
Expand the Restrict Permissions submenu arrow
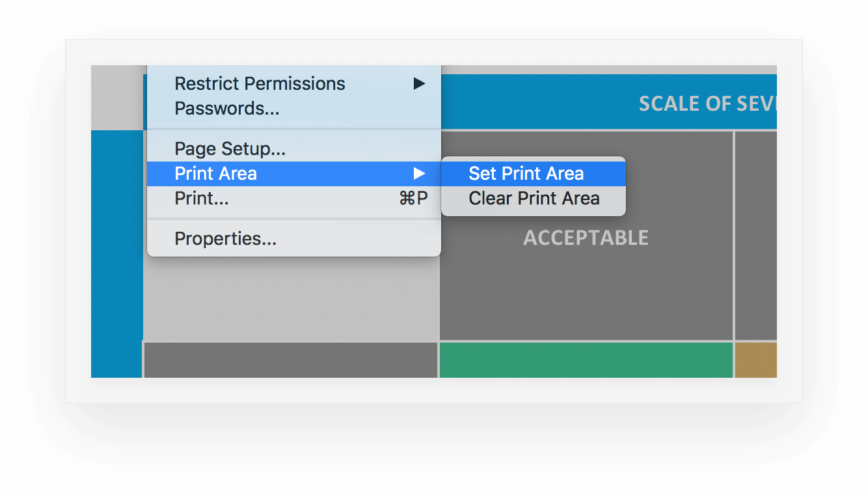(x=420, y=83)
